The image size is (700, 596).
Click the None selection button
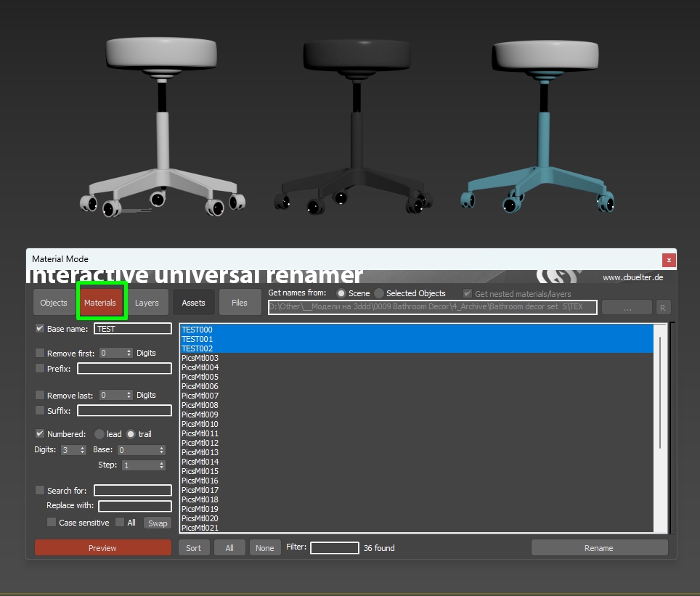[265, 548]
